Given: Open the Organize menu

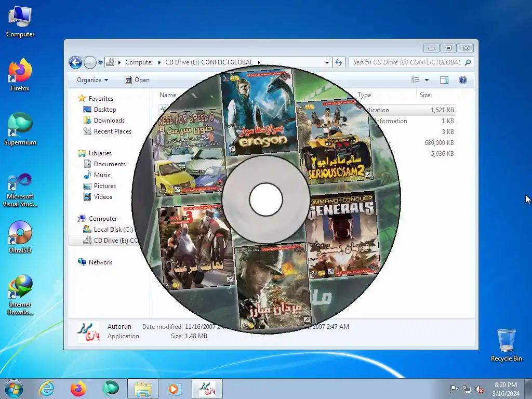Looking at the screenshot, I should [x=92, y=80].
